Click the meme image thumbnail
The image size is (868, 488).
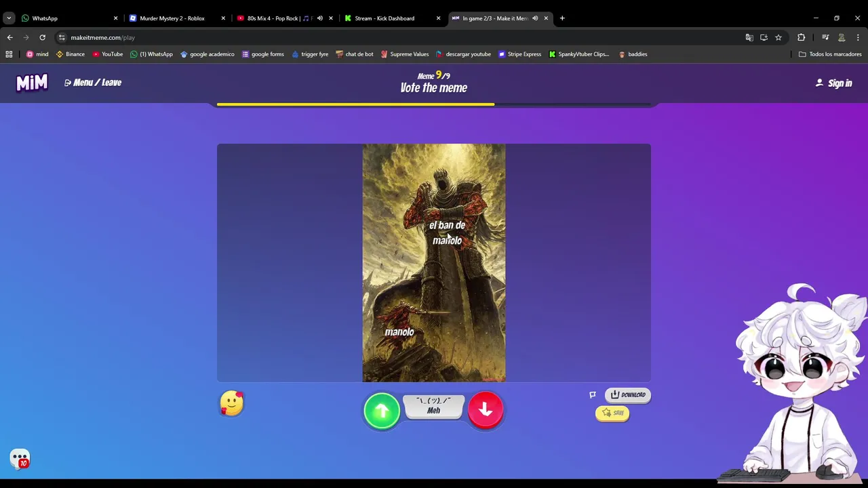click(x=434, y=263)
